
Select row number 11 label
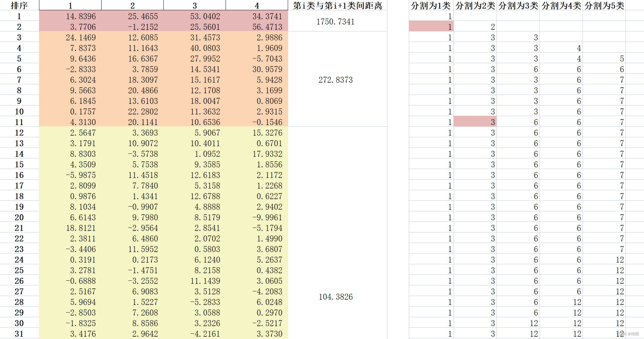pos(19,122)
